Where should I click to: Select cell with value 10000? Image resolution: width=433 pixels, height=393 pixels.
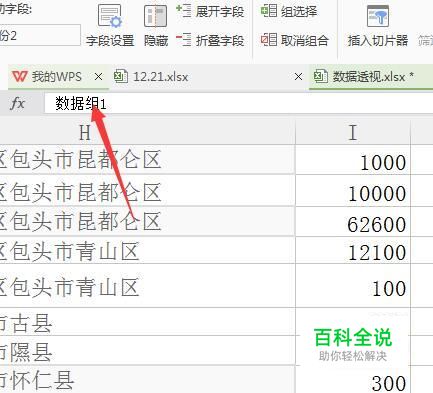click(353, 190)
